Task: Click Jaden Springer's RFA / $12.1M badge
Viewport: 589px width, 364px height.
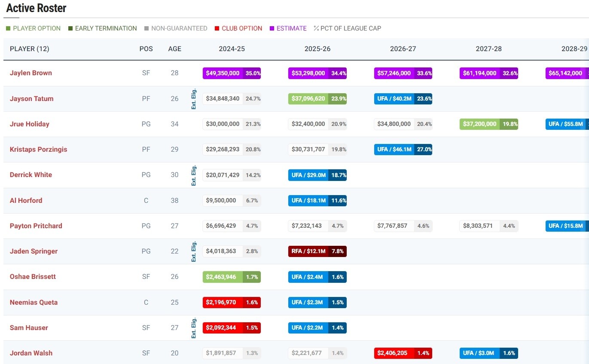Action: tap(308, 251)
